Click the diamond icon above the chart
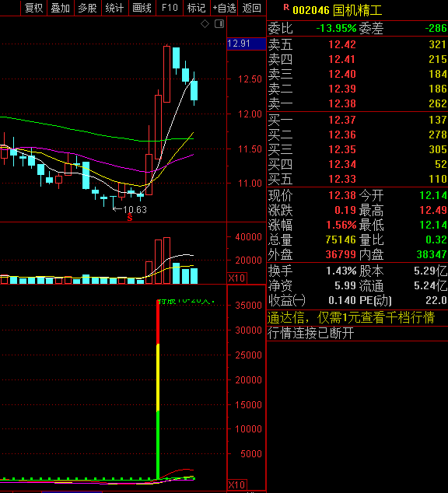Image resolution: width=448 pixels, height=493 pixels. tap(205, 23)
